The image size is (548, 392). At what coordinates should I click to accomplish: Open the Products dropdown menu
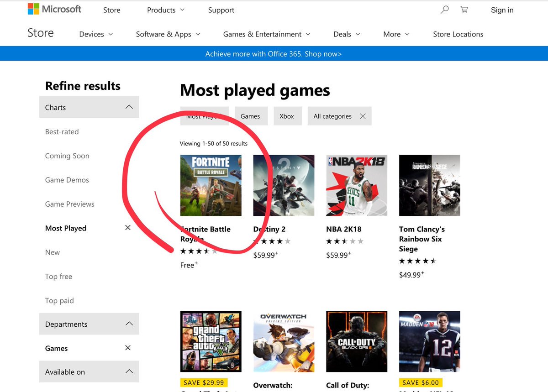[x=166, y=10]
